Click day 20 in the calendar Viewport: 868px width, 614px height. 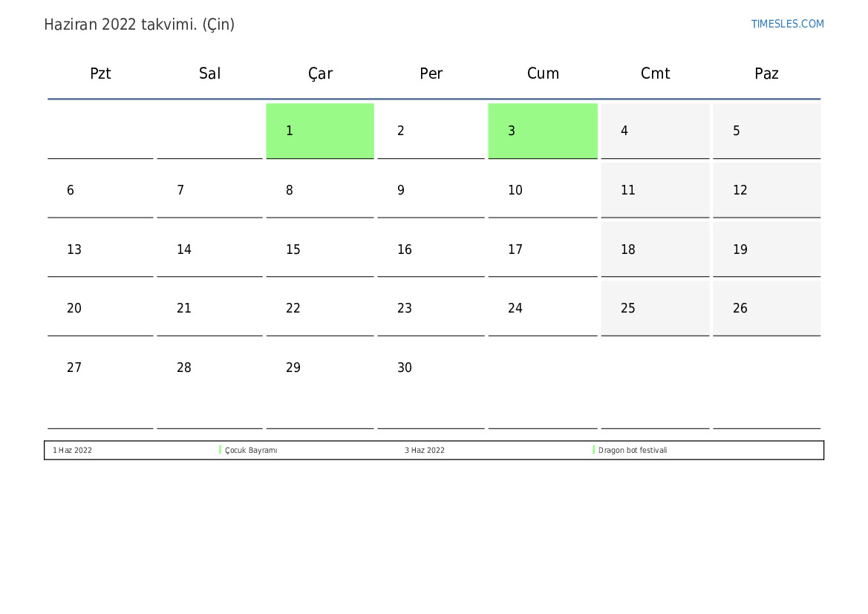(100, 308)
